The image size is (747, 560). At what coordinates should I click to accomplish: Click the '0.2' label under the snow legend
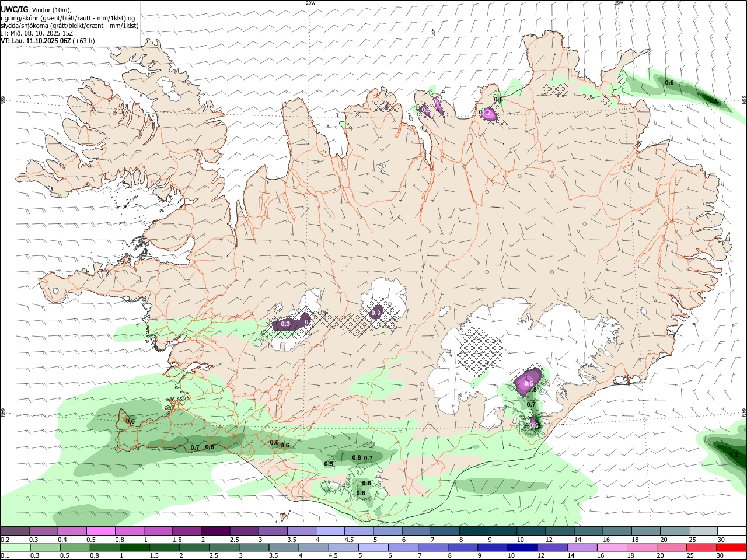click(x=5, y=540)
